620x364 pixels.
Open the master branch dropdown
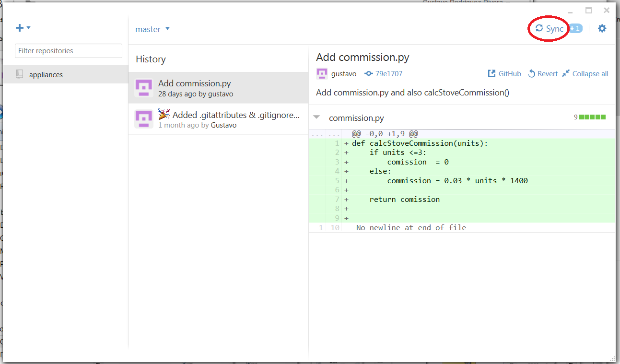[152, 29]
